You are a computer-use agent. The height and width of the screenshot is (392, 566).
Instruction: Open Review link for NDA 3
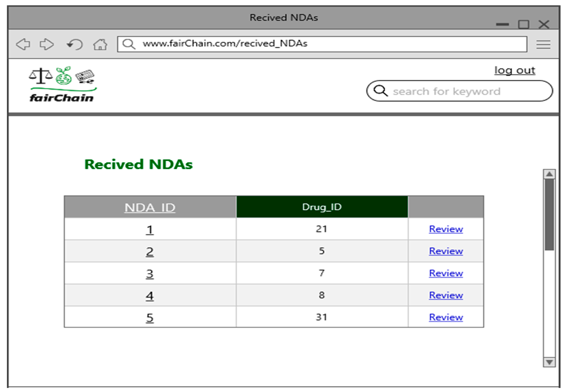tap(446, 273)
